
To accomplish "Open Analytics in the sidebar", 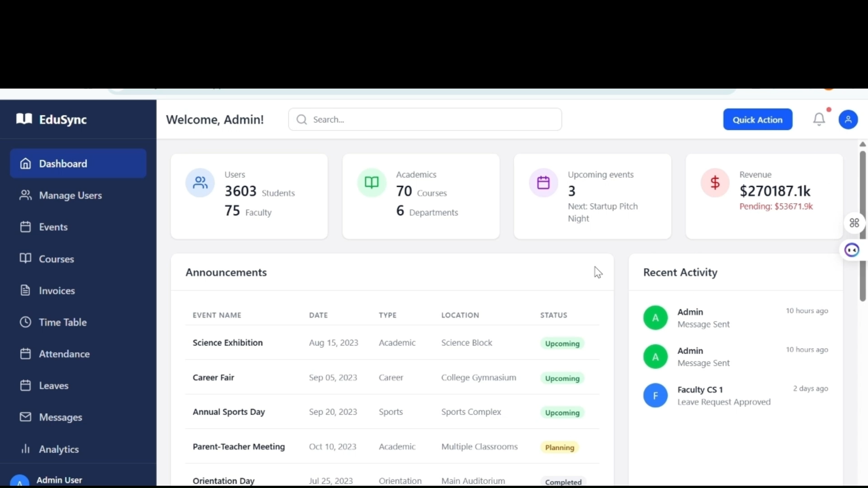I will click(58, 449).
